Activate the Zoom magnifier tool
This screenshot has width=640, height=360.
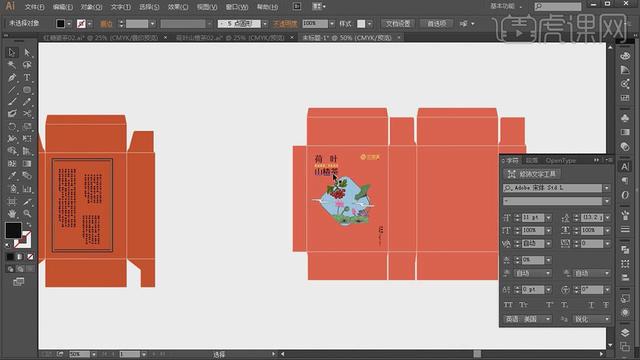click(x=27, y=213)
